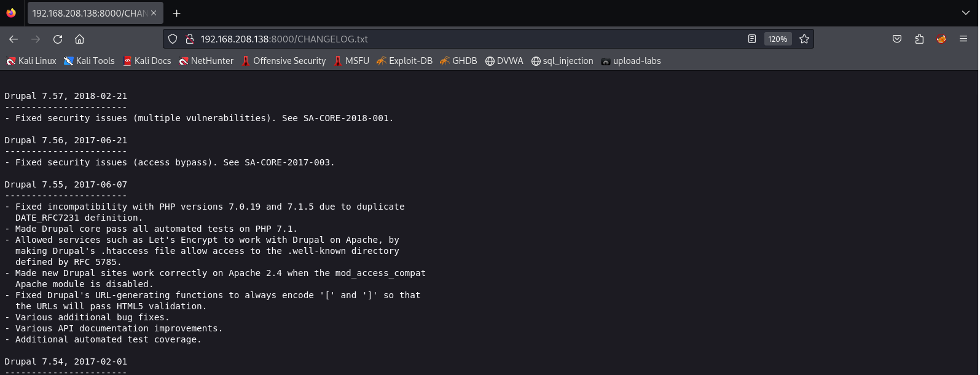Open upload-labs bookmark

pos(631,61)
